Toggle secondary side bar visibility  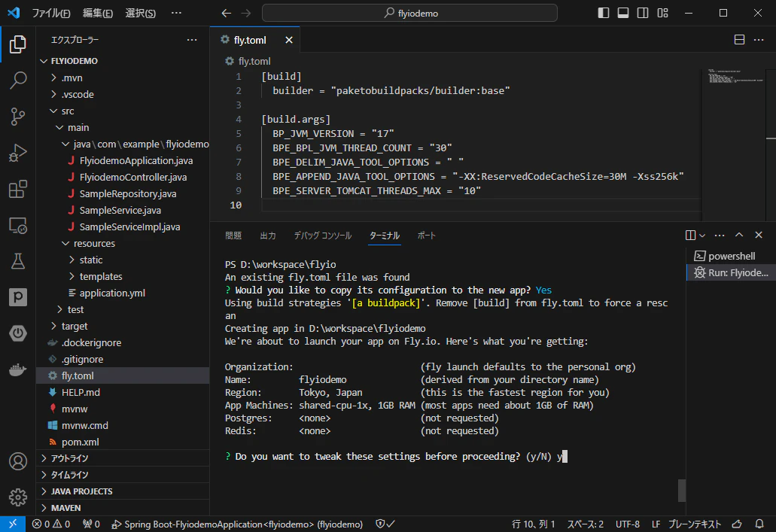click(643, 13)
